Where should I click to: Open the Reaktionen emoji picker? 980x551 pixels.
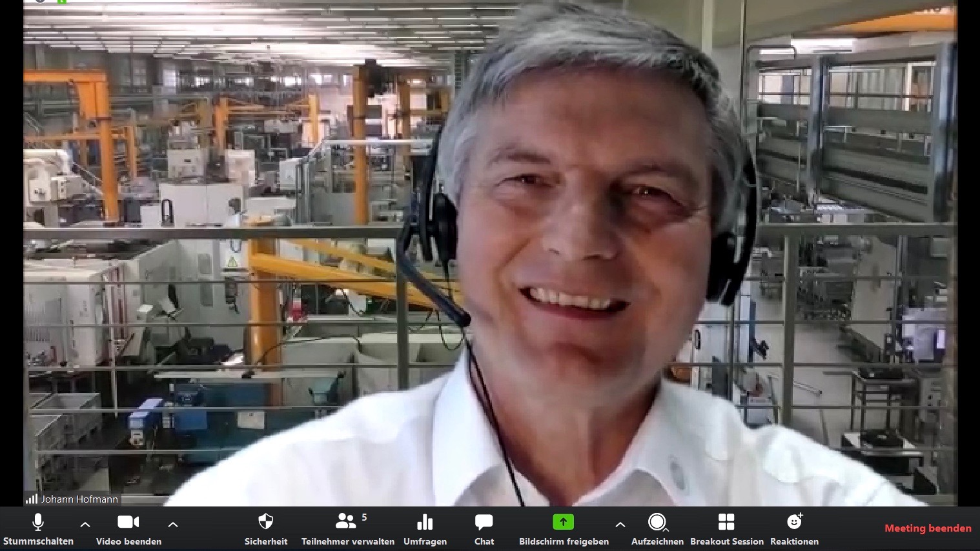(795, 529)
